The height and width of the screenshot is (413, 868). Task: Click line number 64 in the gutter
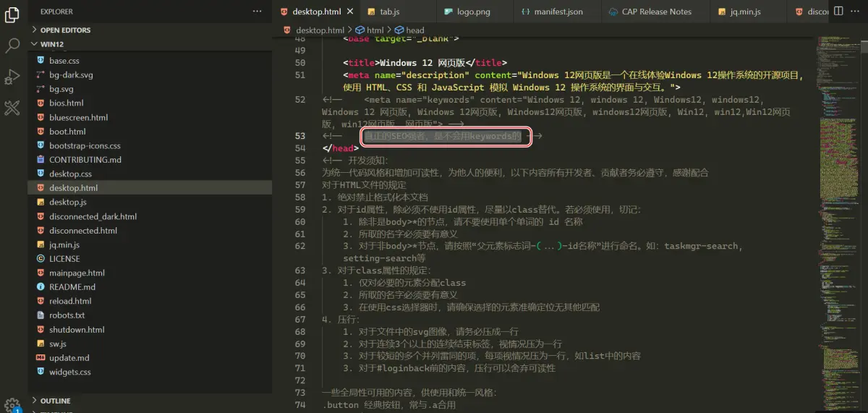click(x=300, y=283)
